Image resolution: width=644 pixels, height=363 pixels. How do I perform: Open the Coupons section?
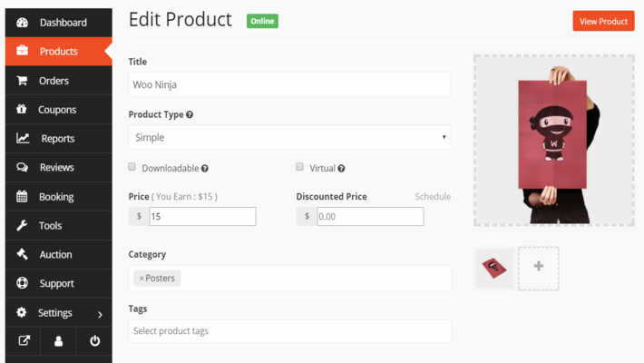pos(57,110)
